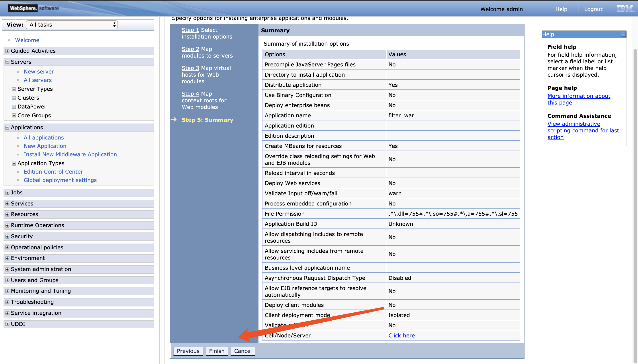Minimize the Help panel icon
This screenshot has height=364, width=638.
pos(623,35)
